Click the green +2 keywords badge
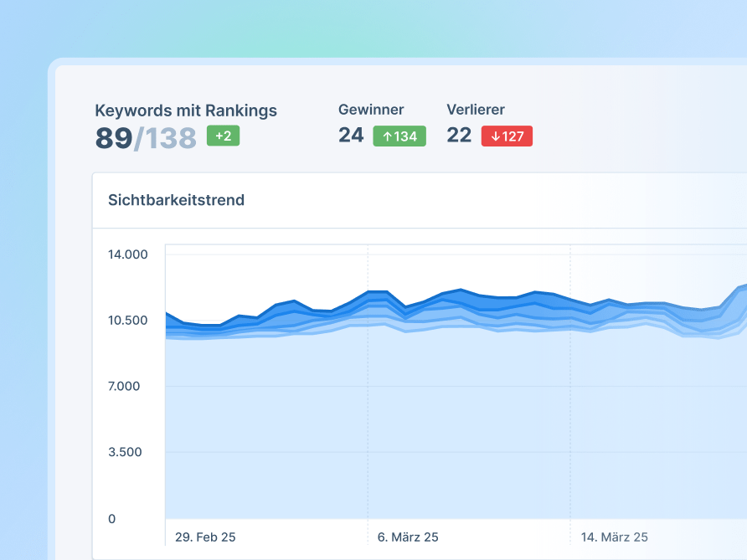Screen dimensions: 747x560 click(x=223, y=136)
